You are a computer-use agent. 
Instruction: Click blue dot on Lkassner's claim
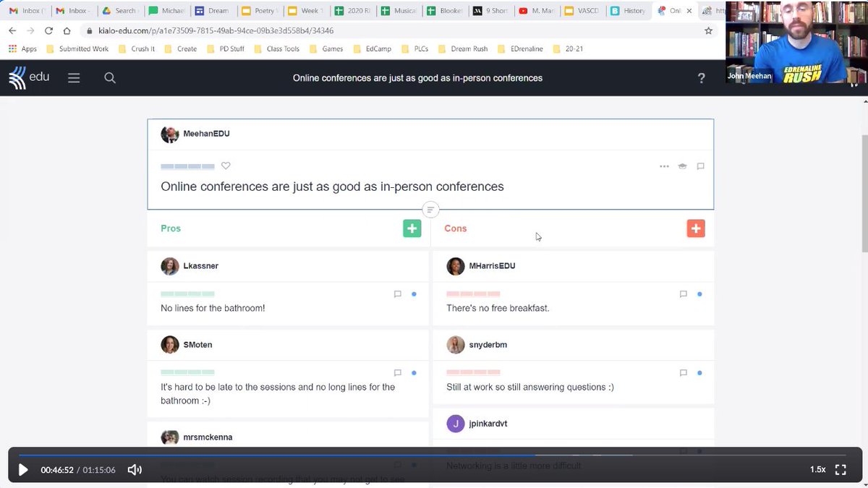tap(414, 294)
